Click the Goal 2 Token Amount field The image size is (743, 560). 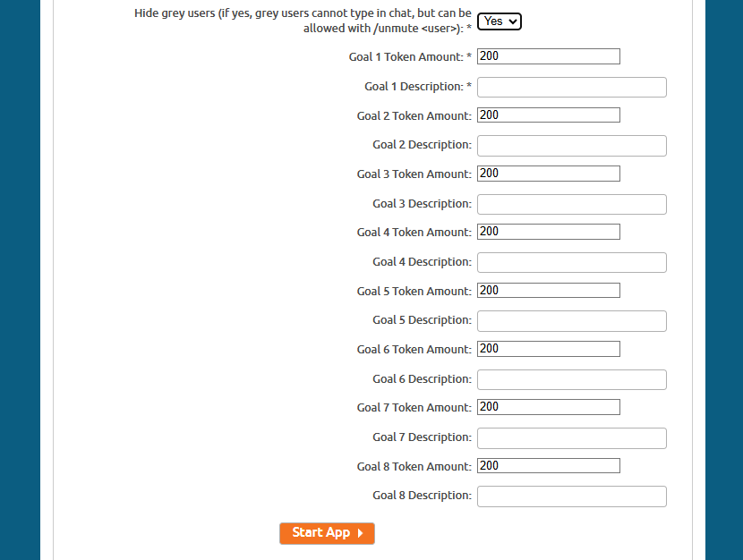click(x=548, y=115)
